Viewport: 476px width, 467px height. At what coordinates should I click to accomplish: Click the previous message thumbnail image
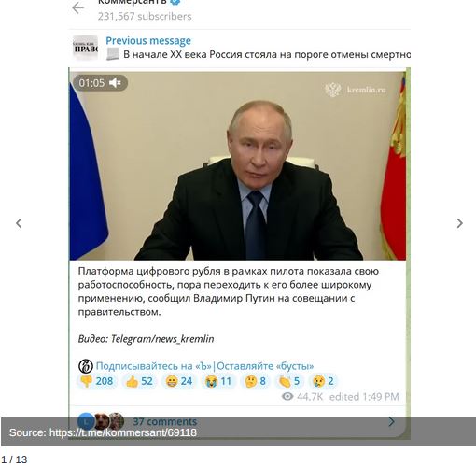pyautogui.click(x=85, y=48)
